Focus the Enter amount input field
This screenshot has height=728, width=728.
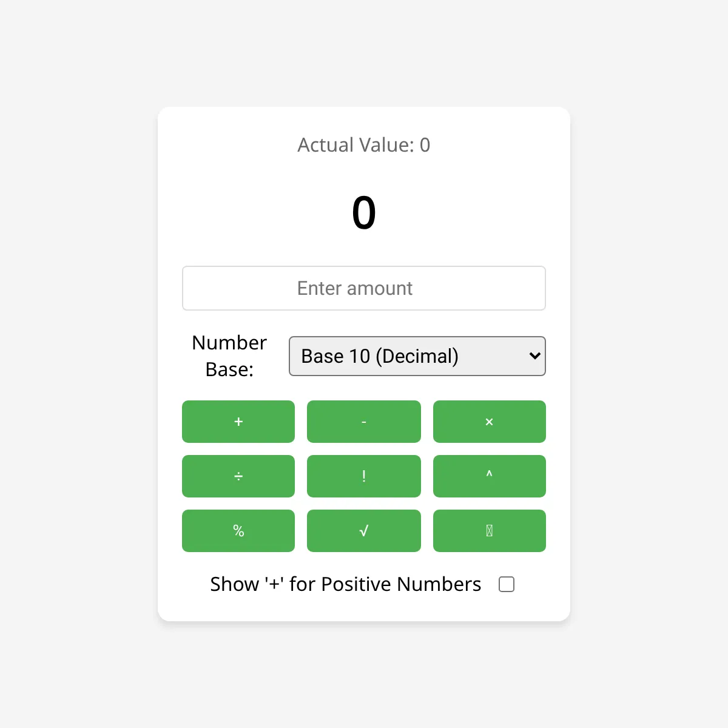tap(364, 288)
